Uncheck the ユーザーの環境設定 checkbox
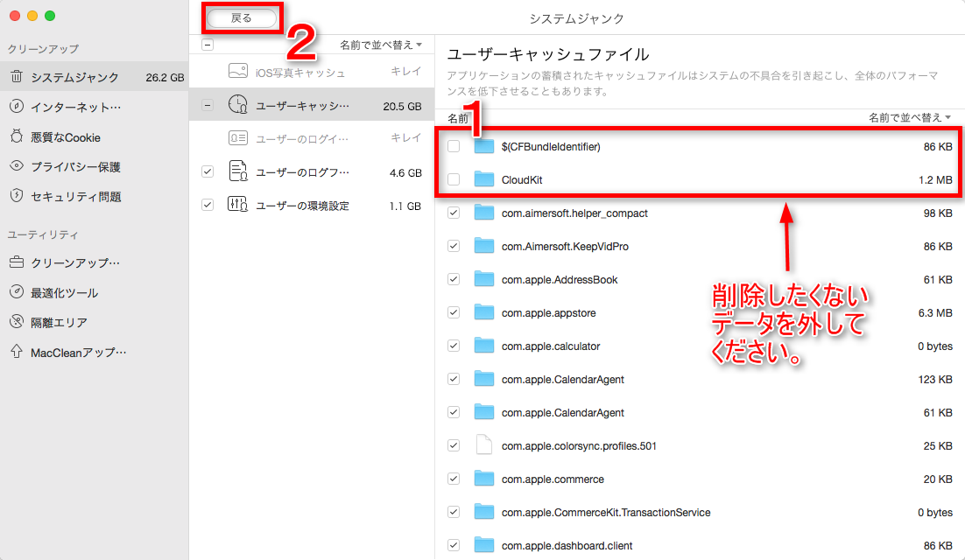This screenshot has width=965, height=560. (208, 205)
